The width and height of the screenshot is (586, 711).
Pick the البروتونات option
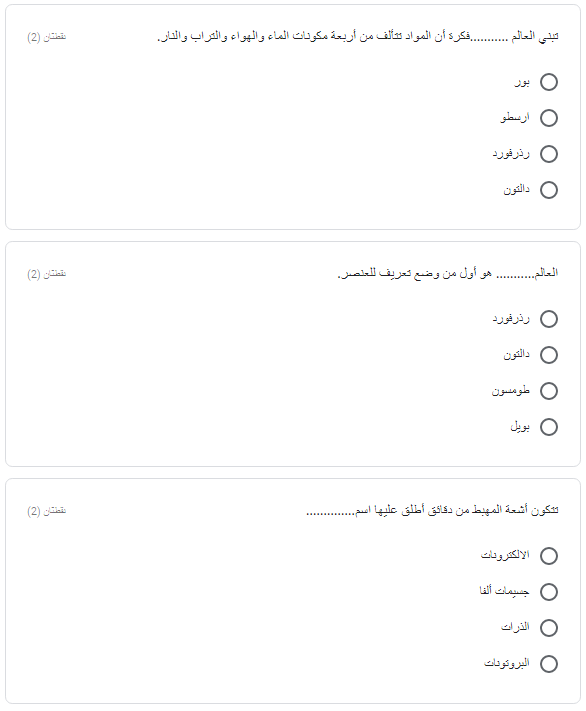(x=548, y=663)
